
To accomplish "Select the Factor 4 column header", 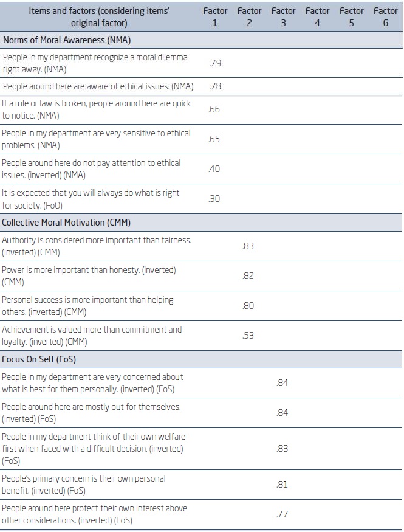I will pos(317,16).
